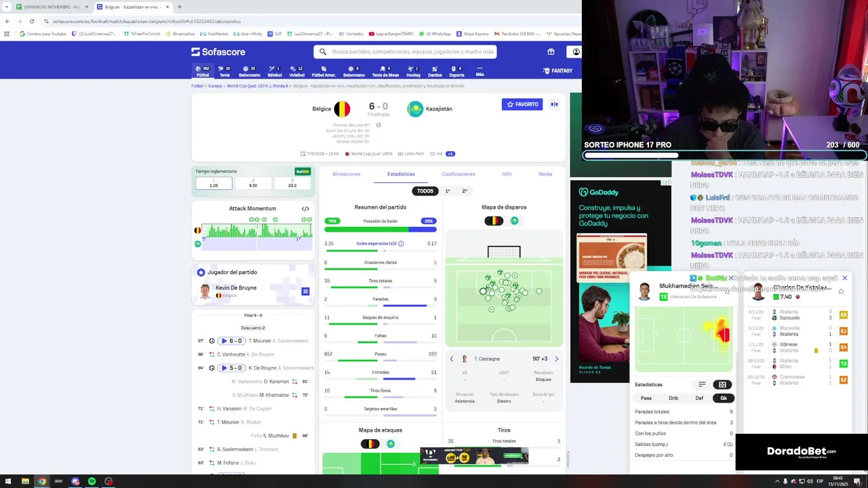Show Kazakhstan shots in Mapa de disparos
The width and height of the screenshot is (868, 488).
point(514,221)
